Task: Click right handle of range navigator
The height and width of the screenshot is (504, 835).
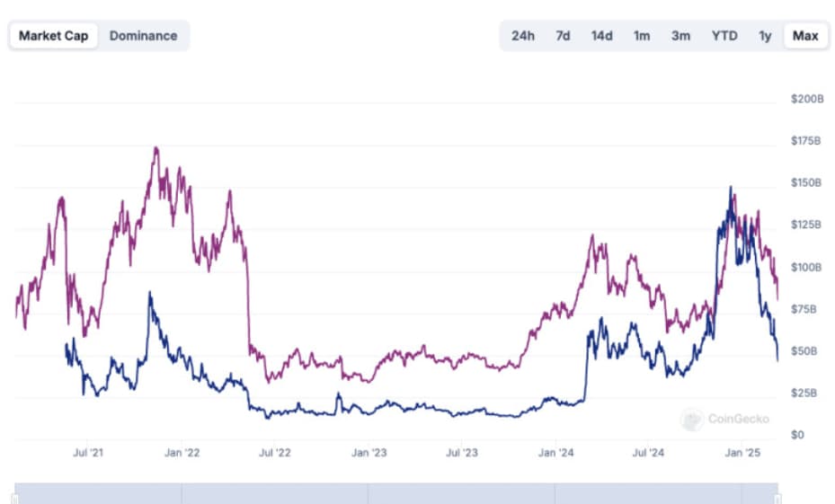Action: [777, 497]
